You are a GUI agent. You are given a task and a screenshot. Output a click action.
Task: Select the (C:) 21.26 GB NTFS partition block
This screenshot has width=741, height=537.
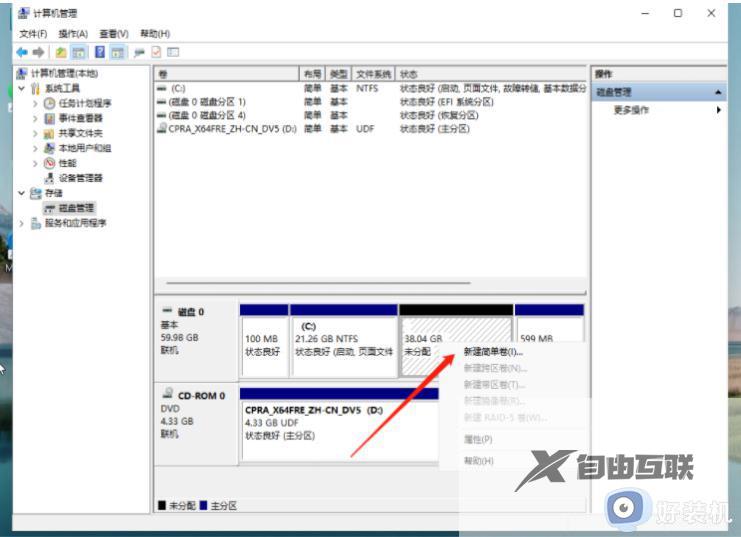[344, 341]
